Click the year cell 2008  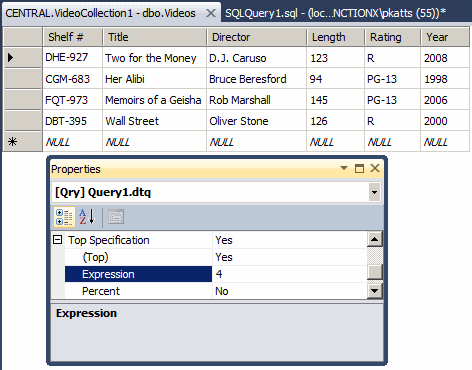pyautogui.click(x=445, y=58)
